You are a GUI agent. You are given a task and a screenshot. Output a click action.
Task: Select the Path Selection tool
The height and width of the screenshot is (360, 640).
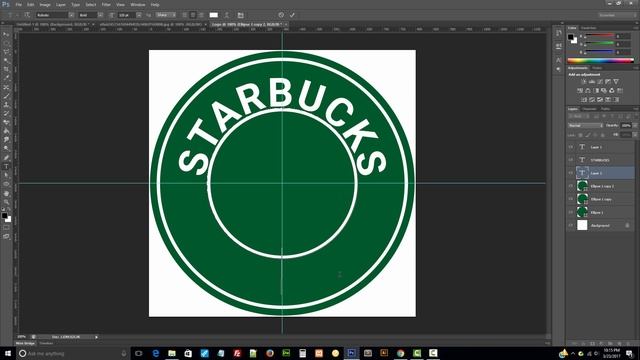[6, 175]
